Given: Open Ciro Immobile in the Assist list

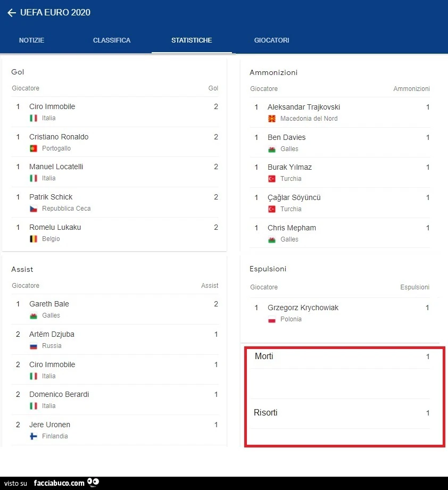Looking at the screenshot, I should point(52,364).
